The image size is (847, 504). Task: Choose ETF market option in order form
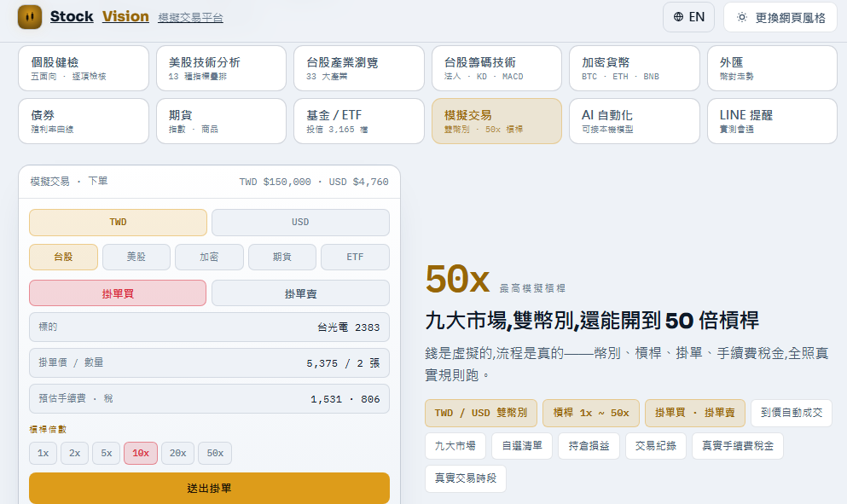(x=355, y=258)
